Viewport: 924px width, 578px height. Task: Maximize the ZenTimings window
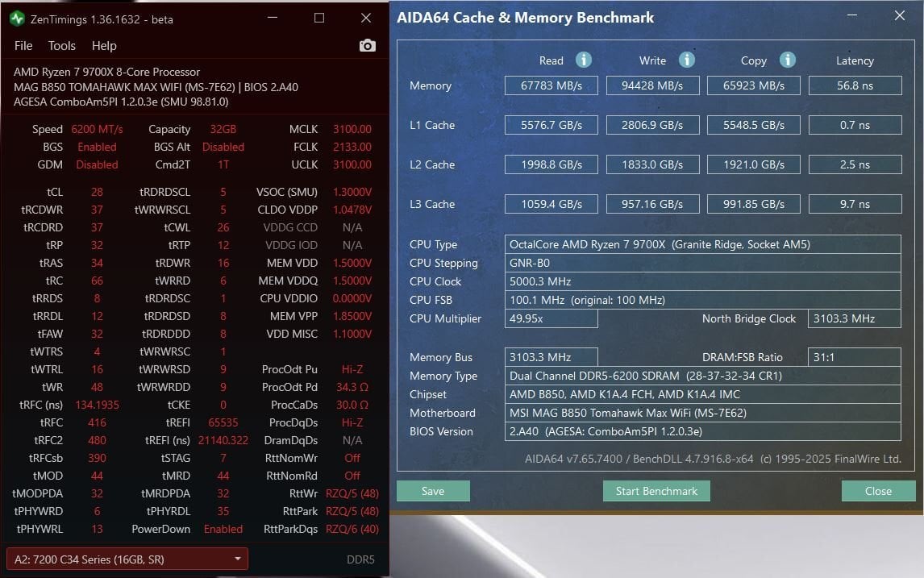click(x=318, y=18)
